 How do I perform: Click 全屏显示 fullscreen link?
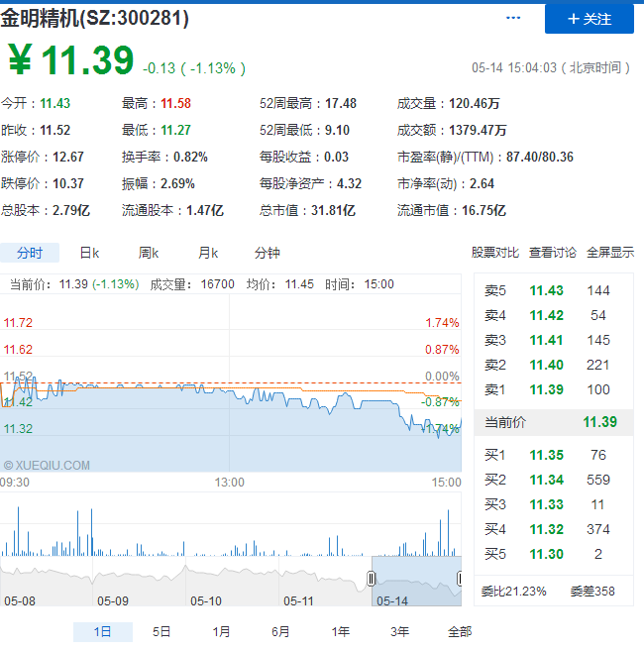tap(610, 252)
